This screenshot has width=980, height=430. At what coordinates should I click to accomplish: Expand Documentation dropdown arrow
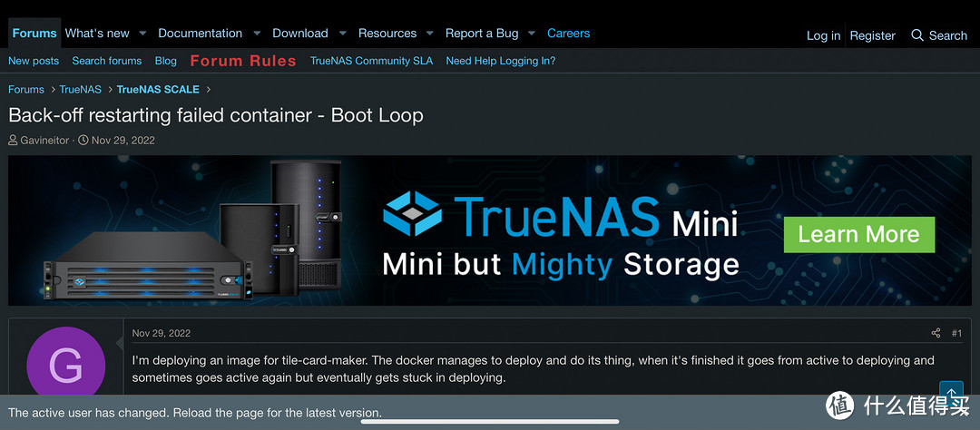(x=257, y=34)
